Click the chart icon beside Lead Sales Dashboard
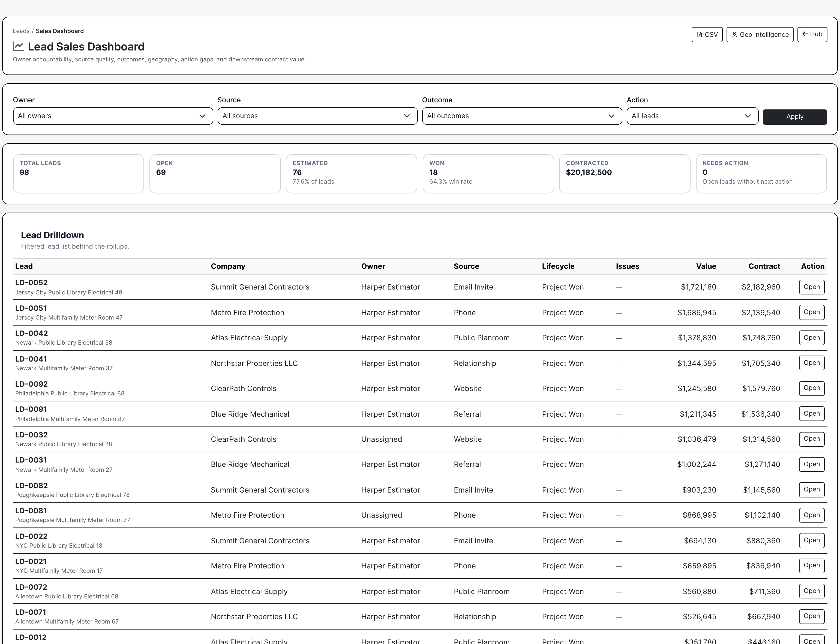The image size is (840, 644). point(18,46)
